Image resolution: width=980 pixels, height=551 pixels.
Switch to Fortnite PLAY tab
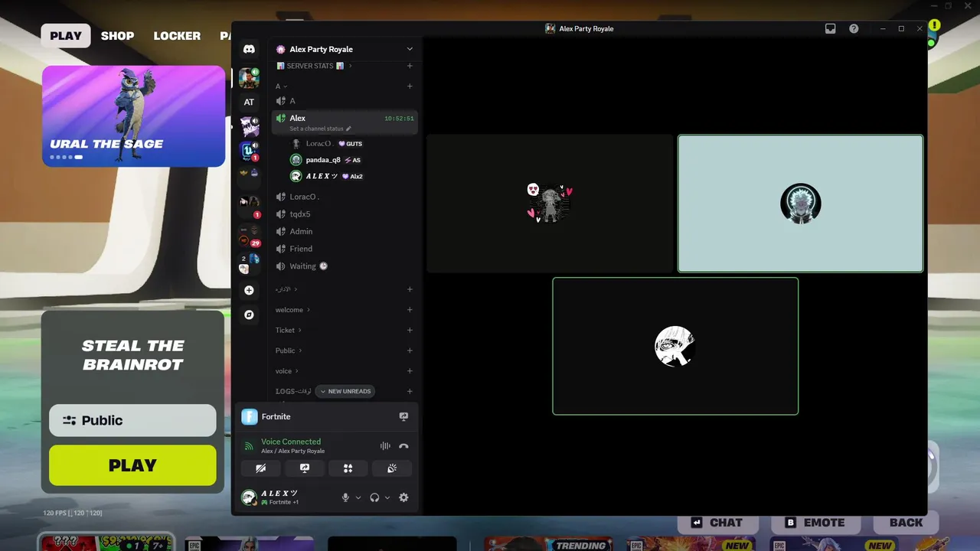[66, 36]
